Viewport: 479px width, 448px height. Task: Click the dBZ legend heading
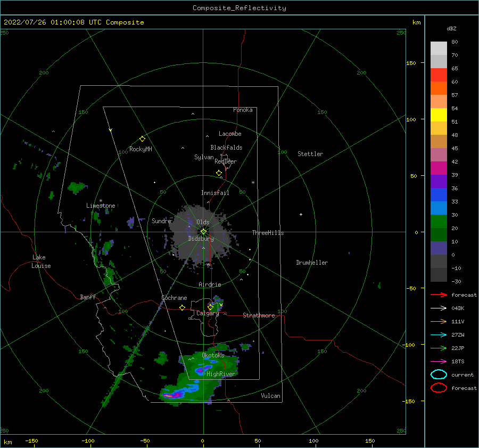tap(451, 28)
